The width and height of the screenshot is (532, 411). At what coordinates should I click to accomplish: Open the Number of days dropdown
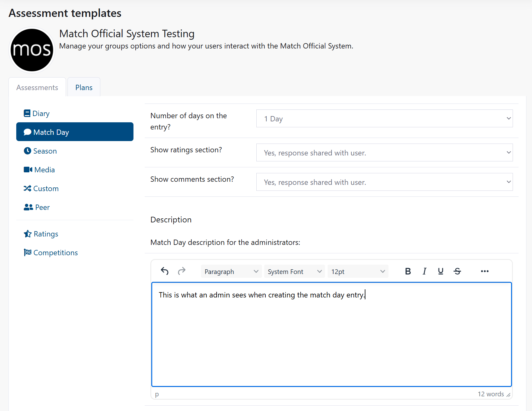click(384, 119)
